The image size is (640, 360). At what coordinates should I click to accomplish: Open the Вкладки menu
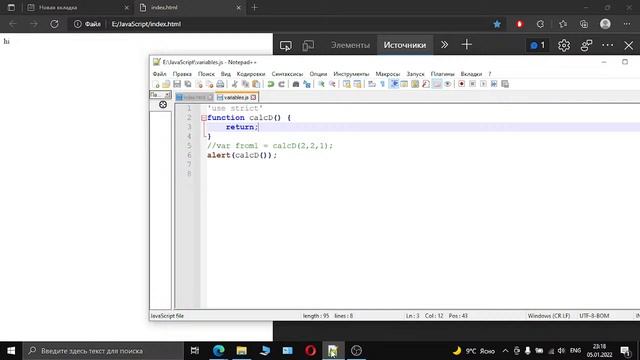(x=471, y=74)
